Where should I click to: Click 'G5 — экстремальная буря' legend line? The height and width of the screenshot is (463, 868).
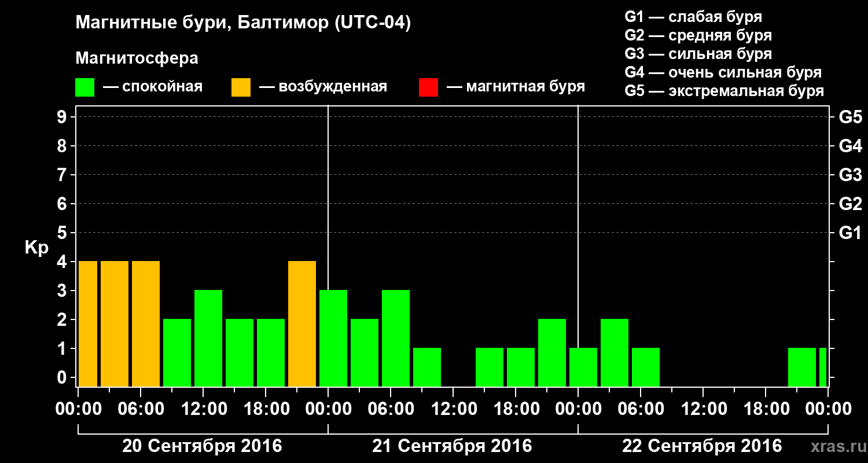point(724,91)
